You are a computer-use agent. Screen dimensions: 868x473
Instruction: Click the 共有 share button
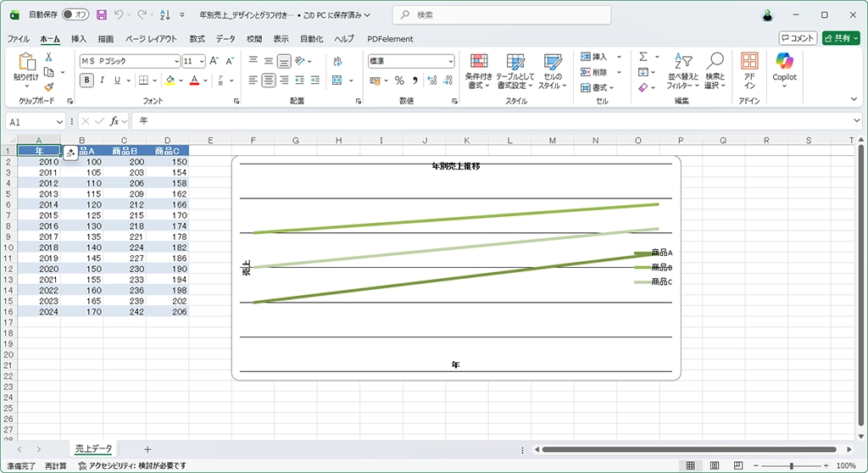pyautogui.click(x=840, y=38)
